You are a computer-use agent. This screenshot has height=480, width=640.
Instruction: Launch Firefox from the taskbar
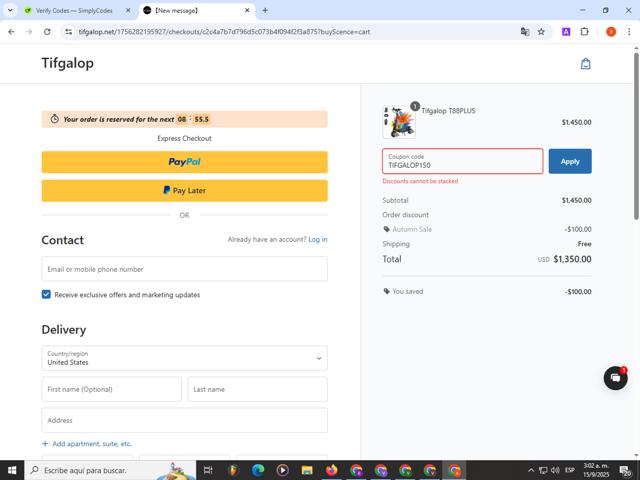coord(331,470)
